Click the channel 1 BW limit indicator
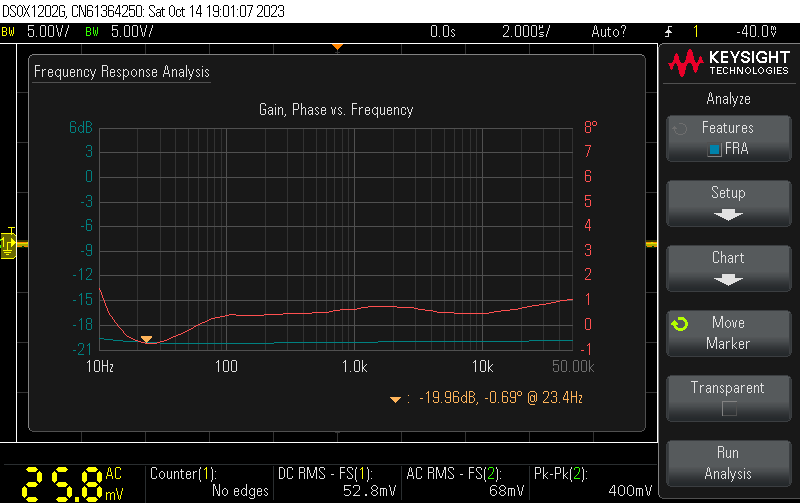The width and height of the screenshot is (800, 503). click(x=8, y=32)
